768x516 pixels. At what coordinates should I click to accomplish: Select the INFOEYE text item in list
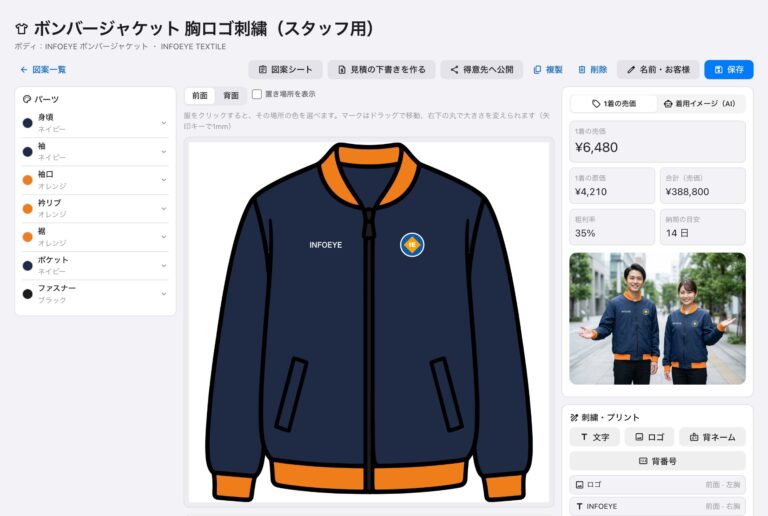[657, 506]
